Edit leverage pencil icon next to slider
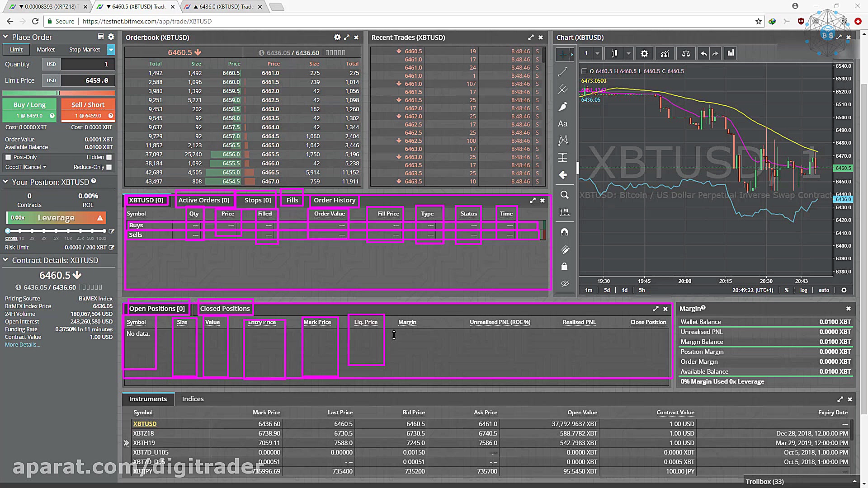 (111, 231)
